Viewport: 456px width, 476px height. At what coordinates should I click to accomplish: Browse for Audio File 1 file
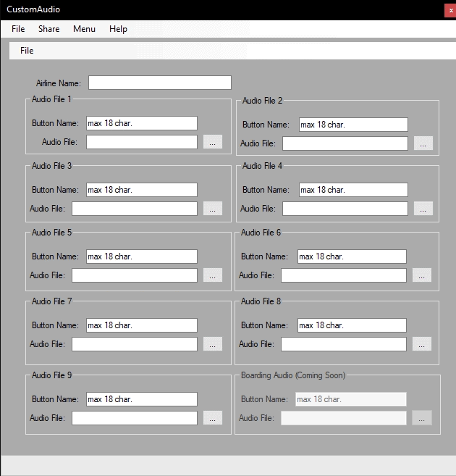tap(212, 142)
